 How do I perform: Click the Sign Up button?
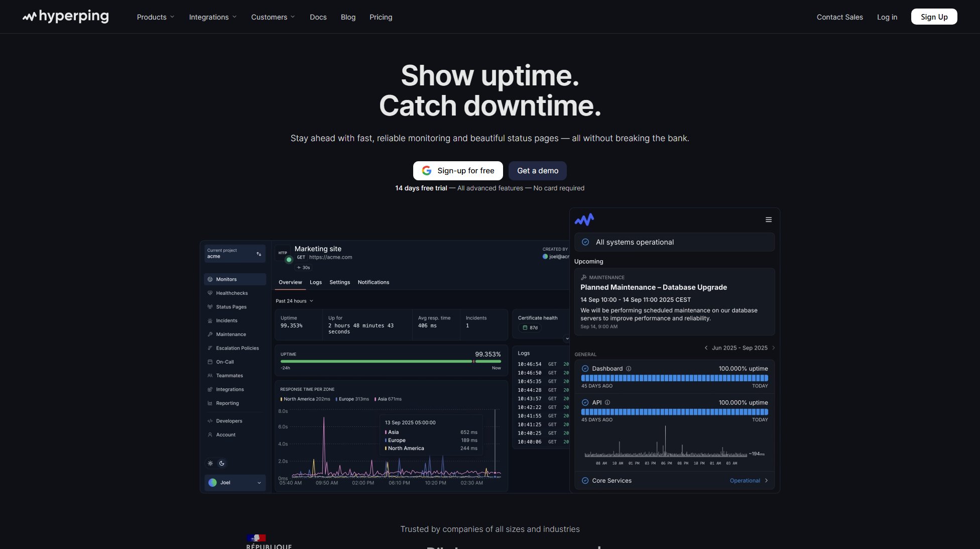[x=934, y=17]
